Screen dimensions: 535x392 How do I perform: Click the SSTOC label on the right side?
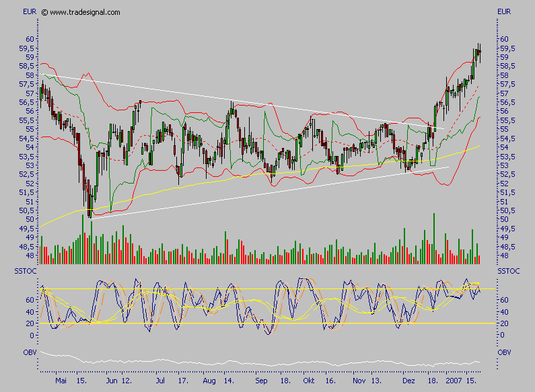coord(508,271)
